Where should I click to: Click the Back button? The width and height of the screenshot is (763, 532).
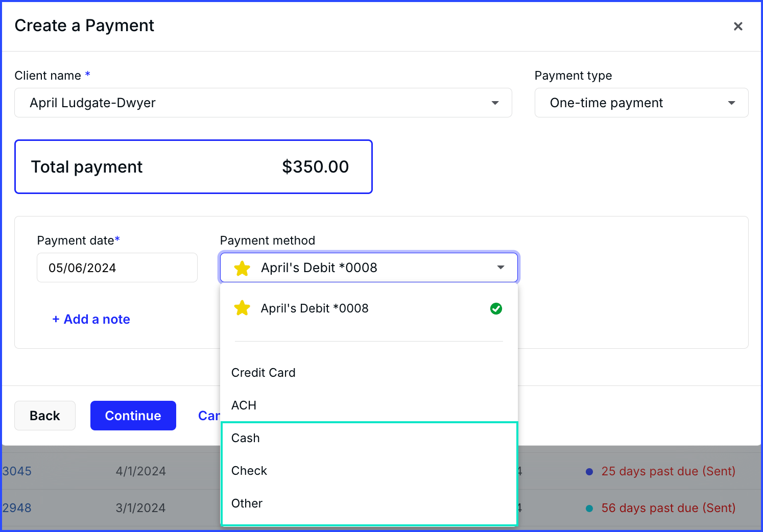(x=45, y=416)
